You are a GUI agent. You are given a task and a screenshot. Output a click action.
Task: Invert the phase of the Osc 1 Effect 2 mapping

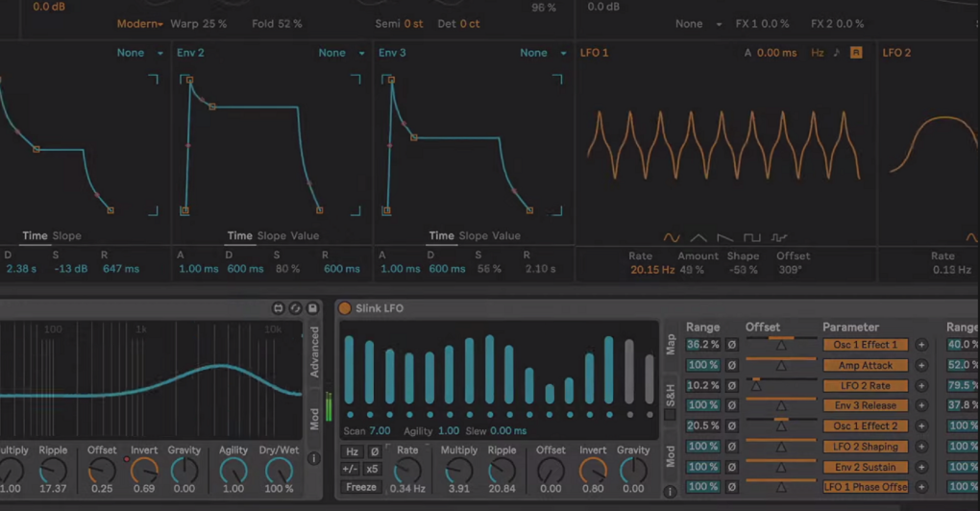[731, 426]
